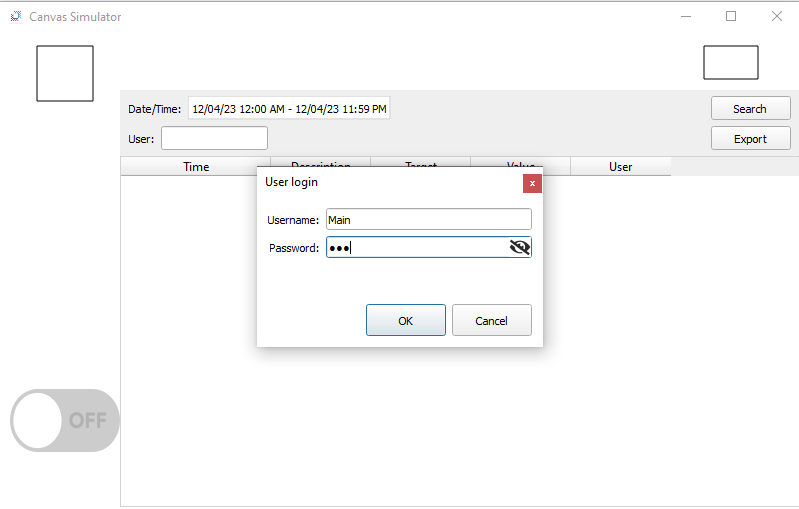This screenshot has height=509, width=799.
Task: Sort by the Time column header
Action: pyautogui.click(x=196, y=167)
